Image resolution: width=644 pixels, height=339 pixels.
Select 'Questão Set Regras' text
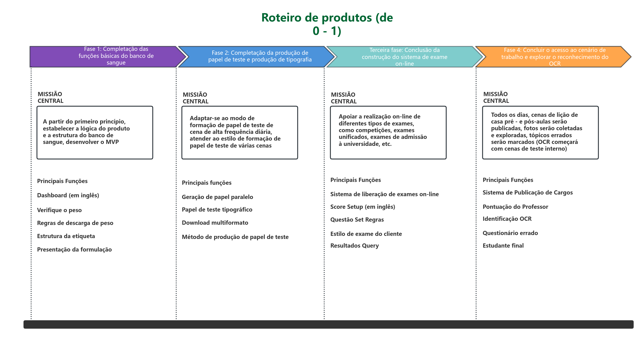coord(357,220)
